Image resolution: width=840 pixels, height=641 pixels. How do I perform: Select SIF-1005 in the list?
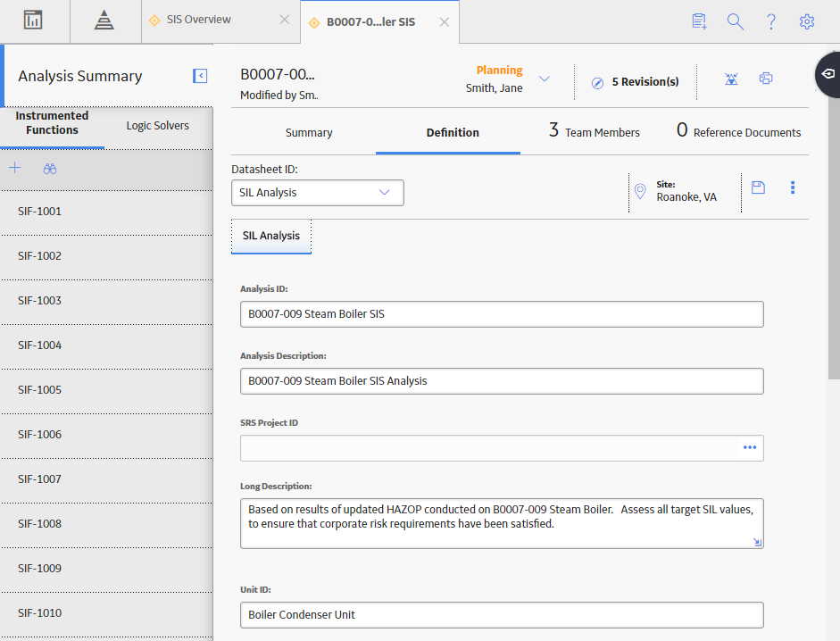(106, 389)
